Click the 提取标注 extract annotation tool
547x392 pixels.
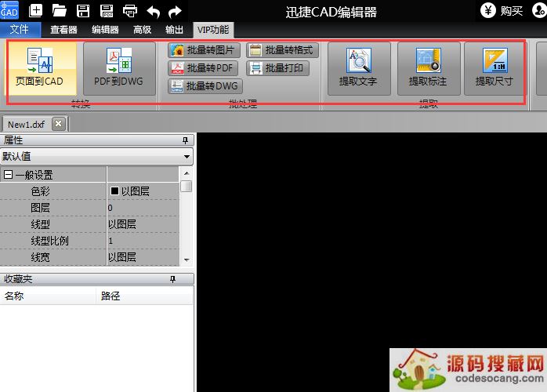(x=428, y=67)
